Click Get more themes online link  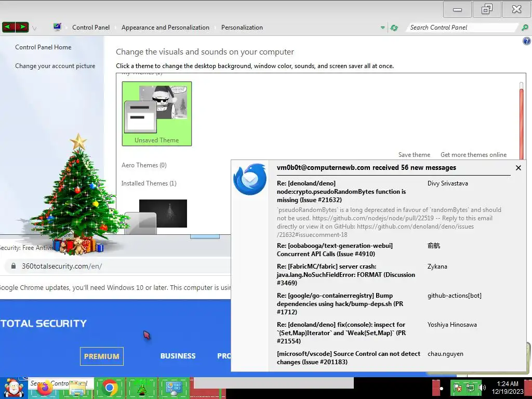coord(473,155)
